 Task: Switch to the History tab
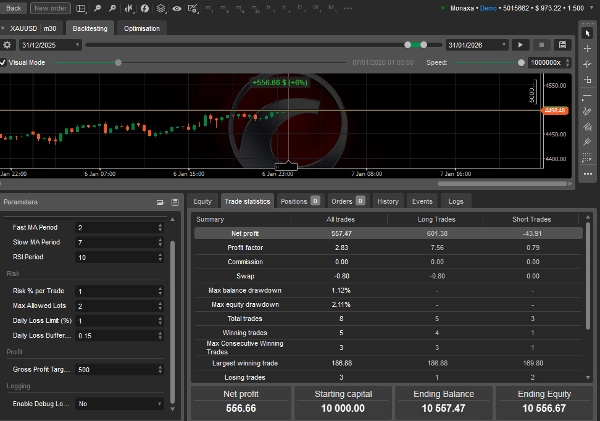click(388, 201)
